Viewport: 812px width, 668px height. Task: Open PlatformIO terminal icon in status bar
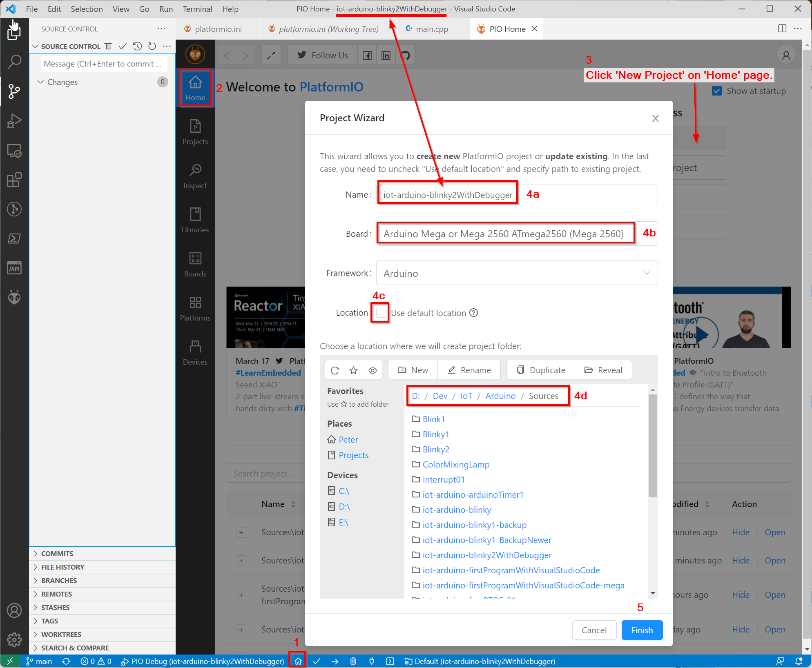[x=390, y=661]
